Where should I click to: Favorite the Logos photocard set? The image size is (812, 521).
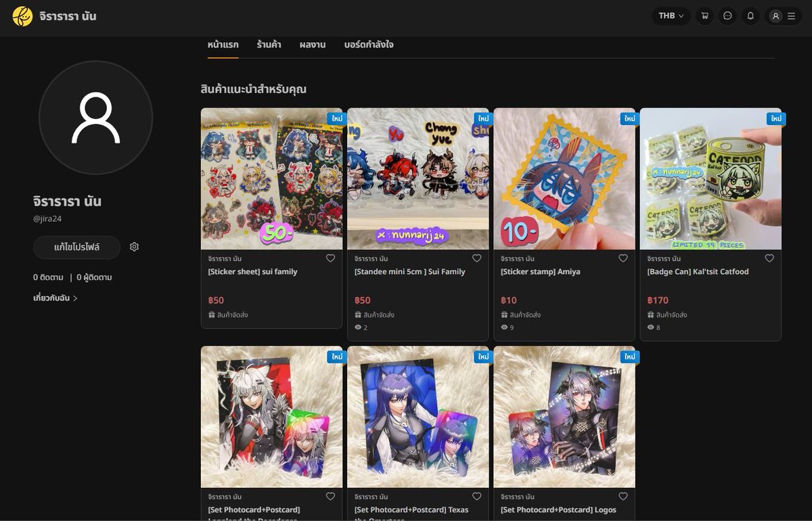tap(623, 497)
